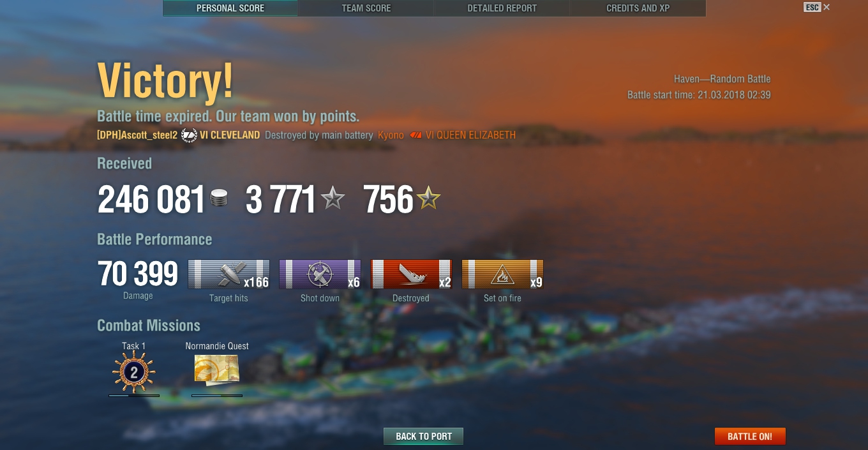
Task: Click the credits silver coin icon
Action: (219, 199)
